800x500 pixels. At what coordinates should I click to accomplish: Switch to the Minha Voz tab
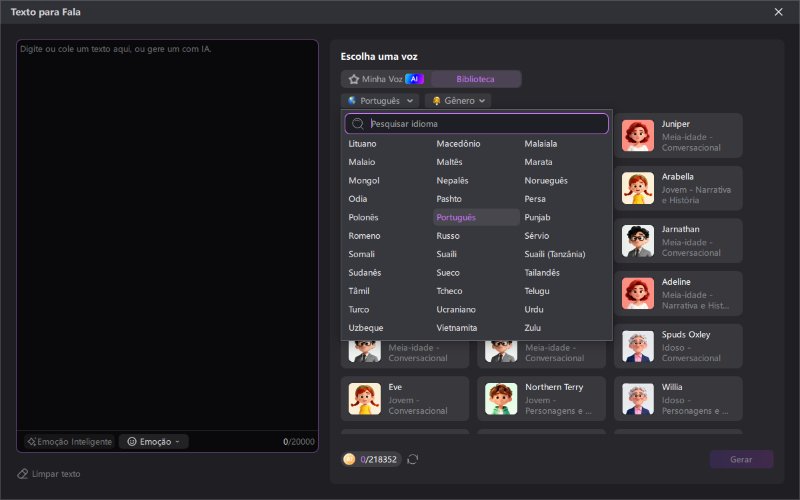point(386,79)
